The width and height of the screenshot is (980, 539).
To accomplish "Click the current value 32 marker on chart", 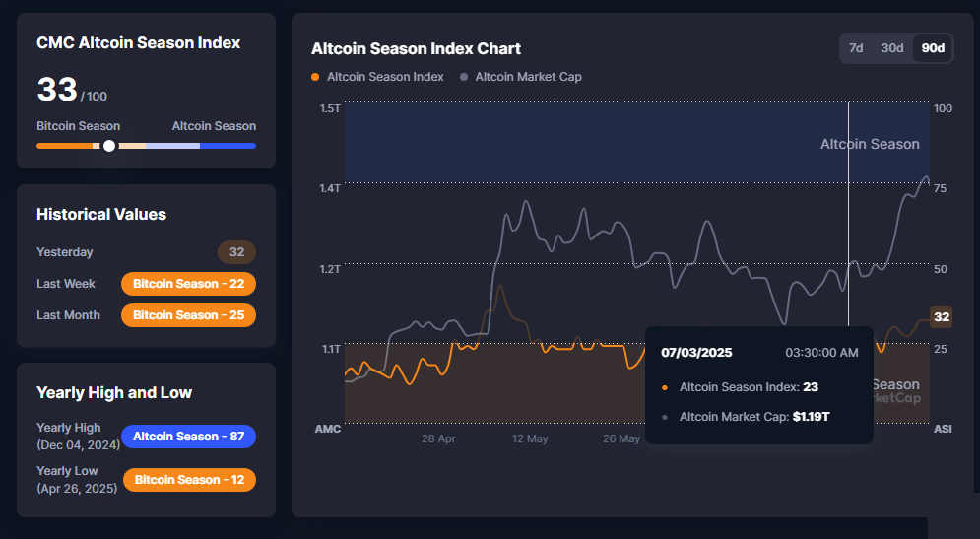I will (x=942, y=317).
